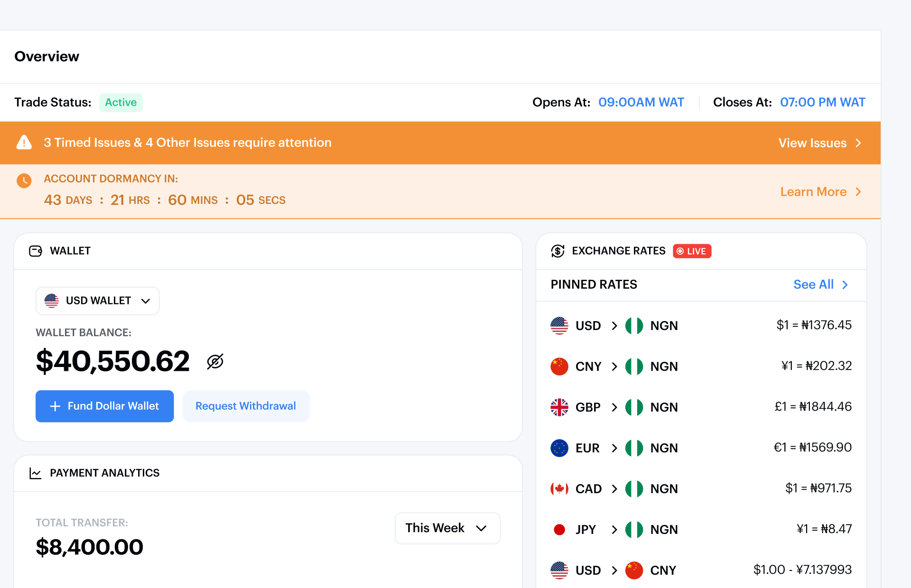The width and height of the screenshot is (911, 588).
Task: Click the Nigeria flag in the JPY row
Action: click(x=634, y=530)
